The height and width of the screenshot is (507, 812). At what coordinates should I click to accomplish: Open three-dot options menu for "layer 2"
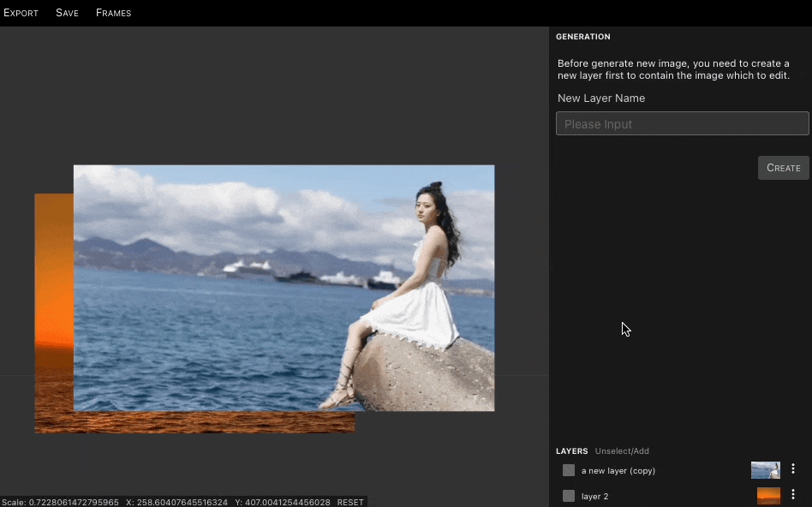(x=793, y=495)
